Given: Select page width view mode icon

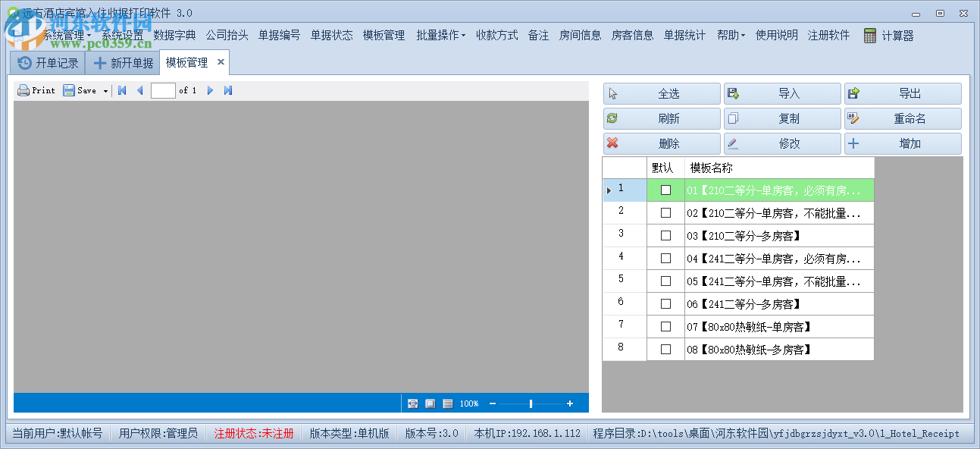Looking at the screenshot, I should tap(413, 403).
